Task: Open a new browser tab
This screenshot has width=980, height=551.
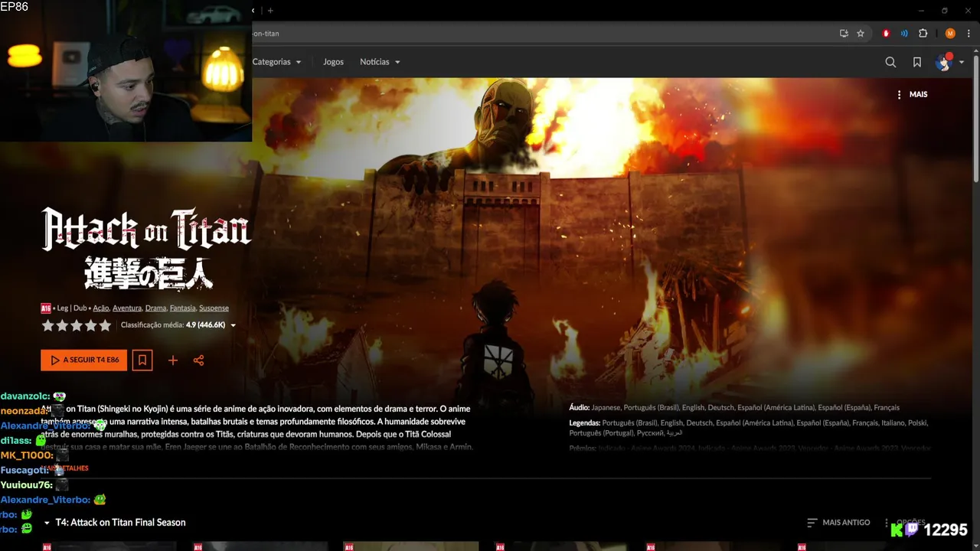Action: (x=270, y=11)
